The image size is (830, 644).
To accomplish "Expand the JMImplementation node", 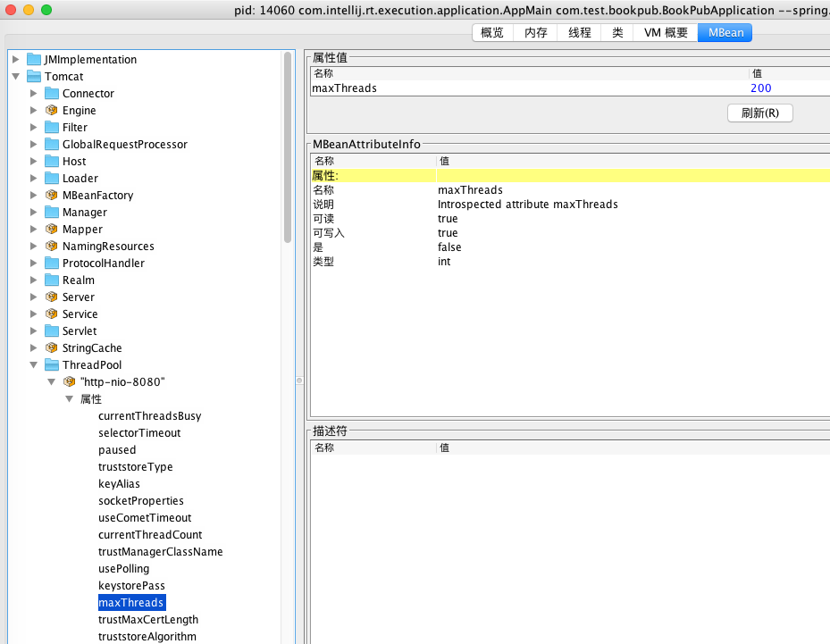I will click(x=16, y=60).
